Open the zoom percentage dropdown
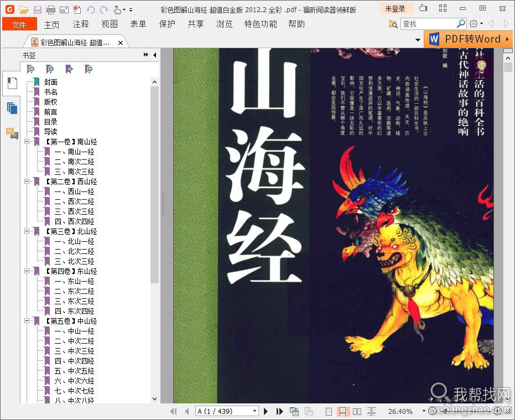 (424, 411)
